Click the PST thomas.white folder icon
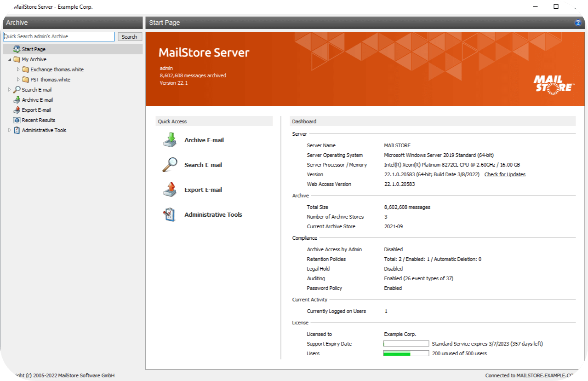588x381 pixels. (25, 80)
